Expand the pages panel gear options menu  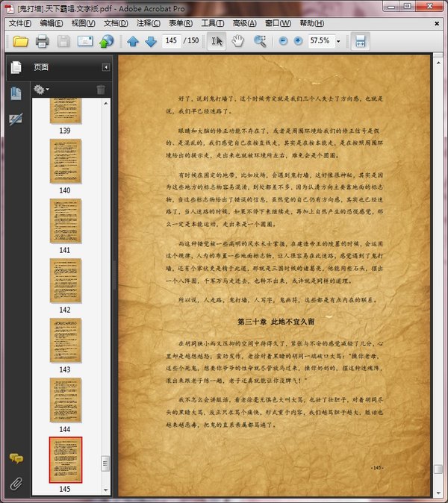pyautogui.click(x=41, y=90)
